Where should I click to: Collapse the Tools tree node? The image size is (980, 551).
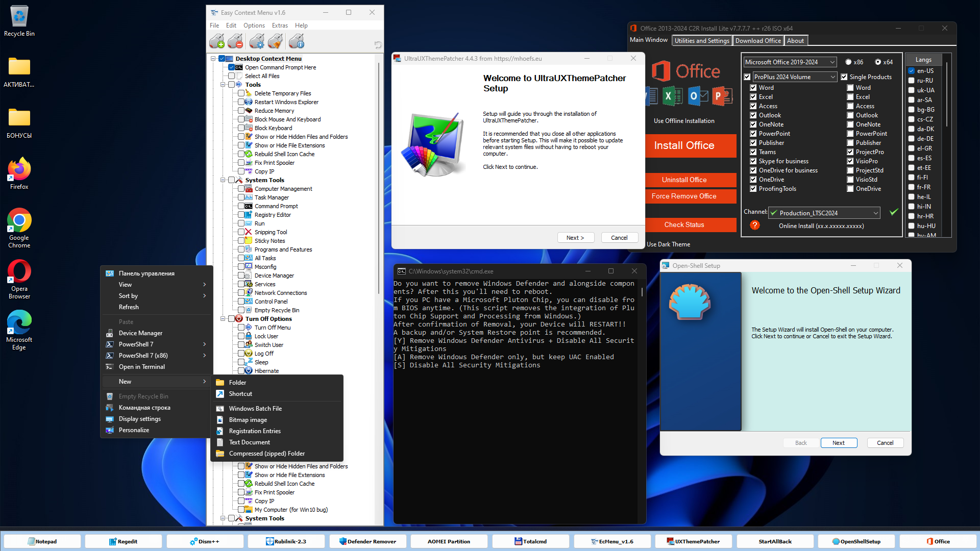click(x=223, y=85)
